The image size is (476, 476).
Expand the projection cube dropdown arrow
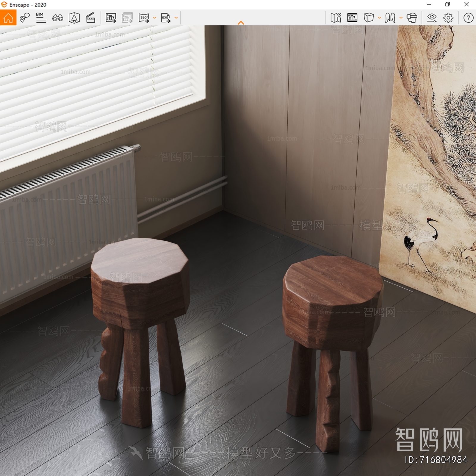coord(380,18)
